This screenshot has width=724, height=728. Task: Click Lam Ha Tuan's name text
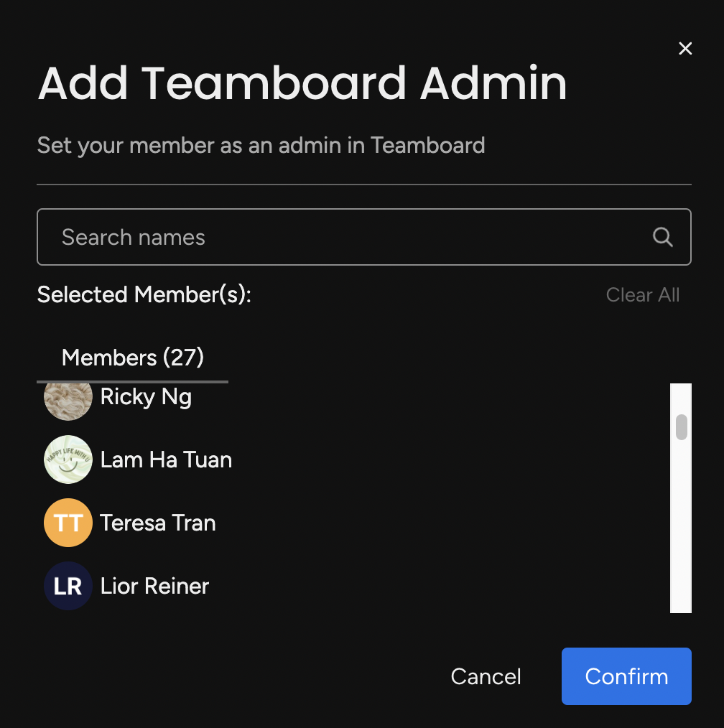pos(165,459)
